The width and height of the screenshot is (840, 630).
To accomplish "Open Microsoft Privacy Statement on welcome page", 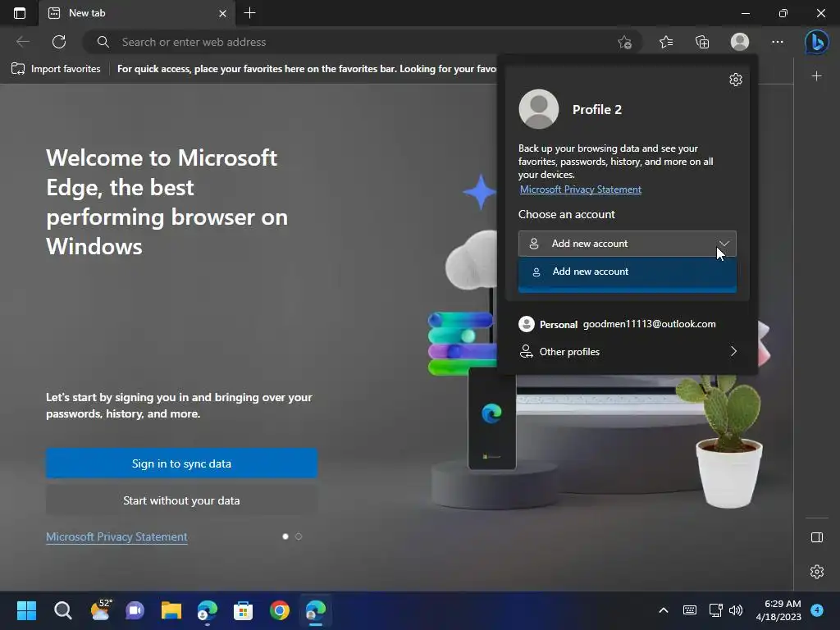I will (116, 536).
